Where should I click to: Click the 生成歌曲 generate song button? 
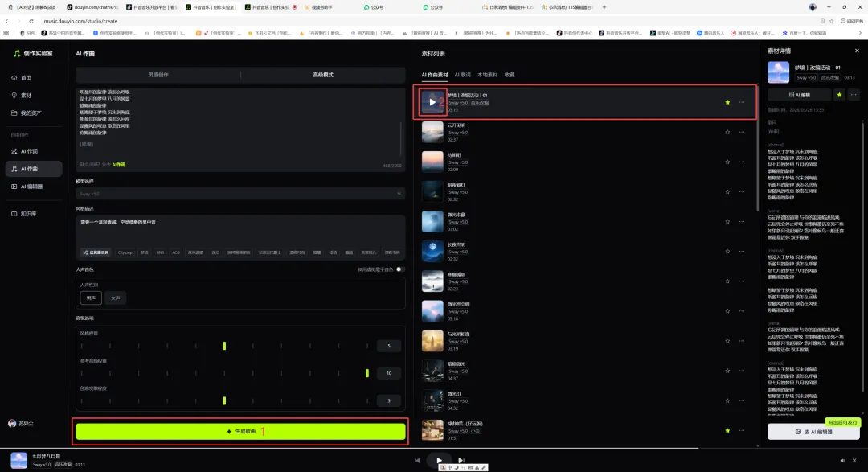click(x=240, y=431)
